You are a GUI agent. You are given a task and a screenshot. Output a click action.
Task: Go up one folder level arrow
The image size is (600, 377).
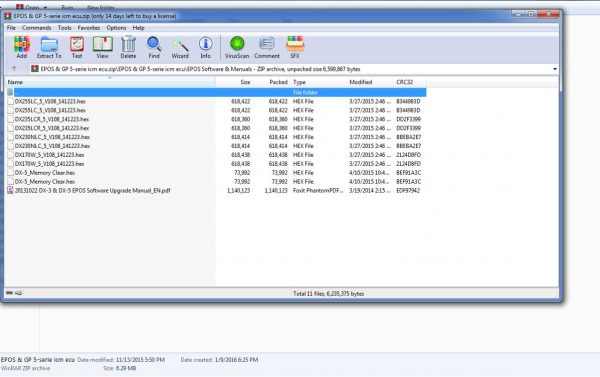(x=14, y=69)
